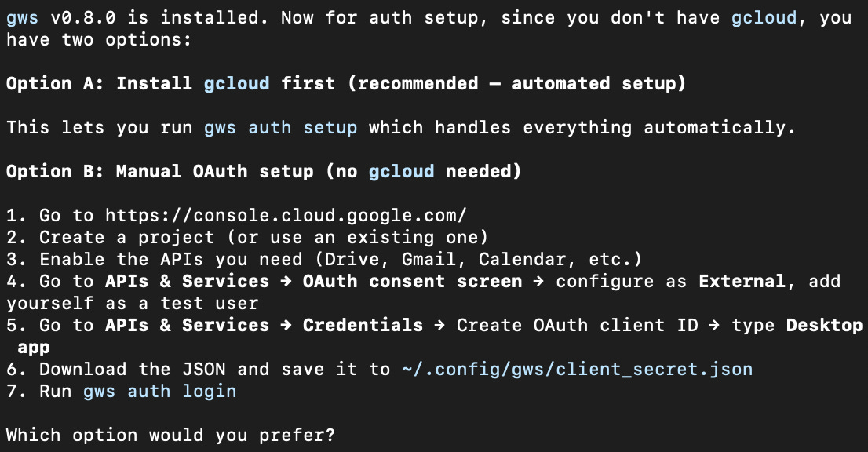Click the highlighted gcloud in Option B heading
Viewport: 868px width, 452px height.
pos(401,172)
